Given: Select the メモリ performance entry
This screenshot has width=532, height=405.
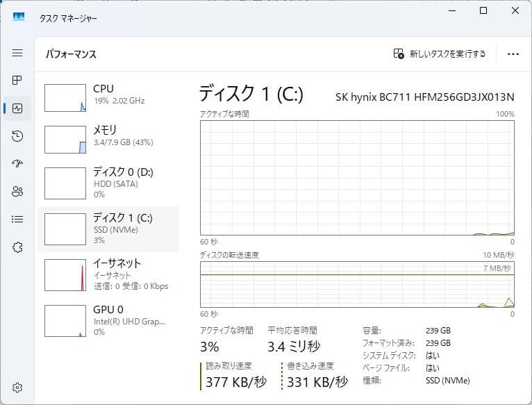Looking at the screenshot, I should click(x=108, y=139).
